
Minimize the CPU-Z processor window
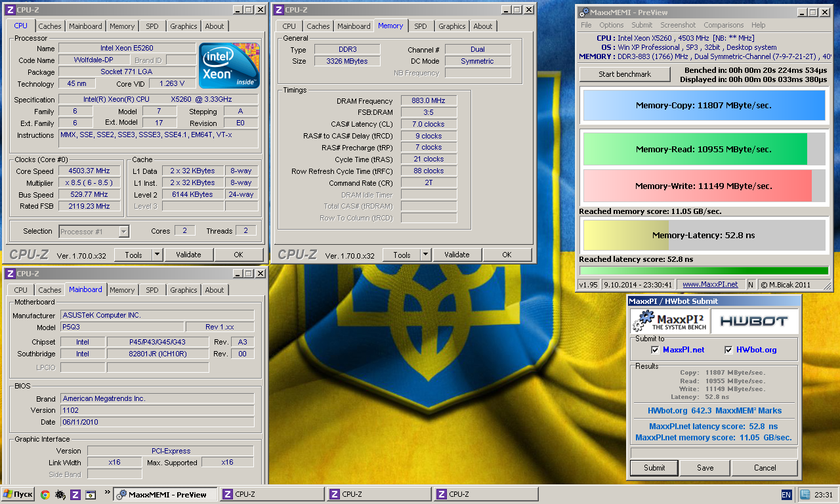click(x=237, y=10)
